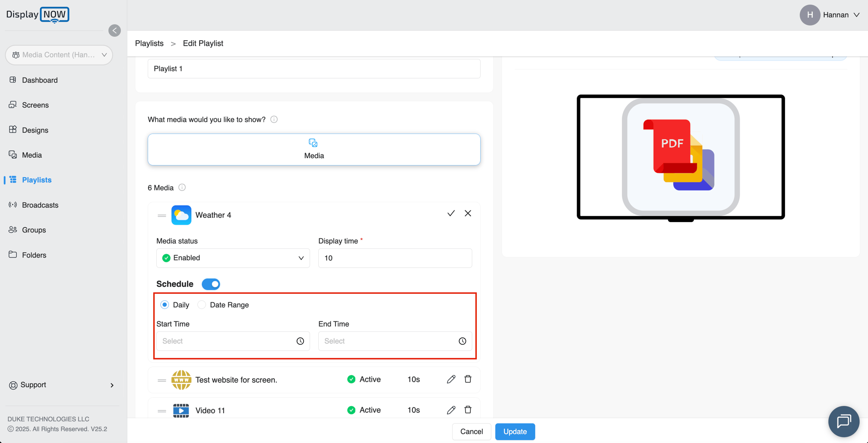868x443 pixels.
Task: Edit Test website for screen pencil icon
Action: click(451, 379)
